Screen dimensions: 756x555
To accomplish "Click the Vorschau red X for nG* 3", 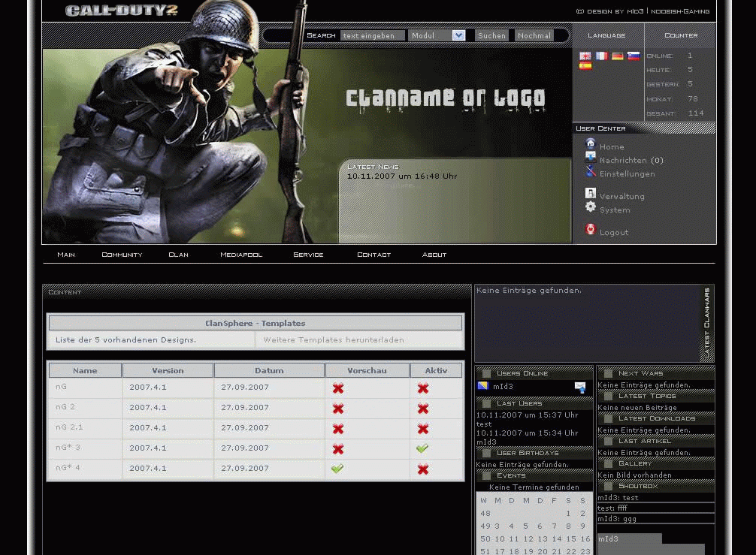I will pyautogui.click(x=338, y=449).
